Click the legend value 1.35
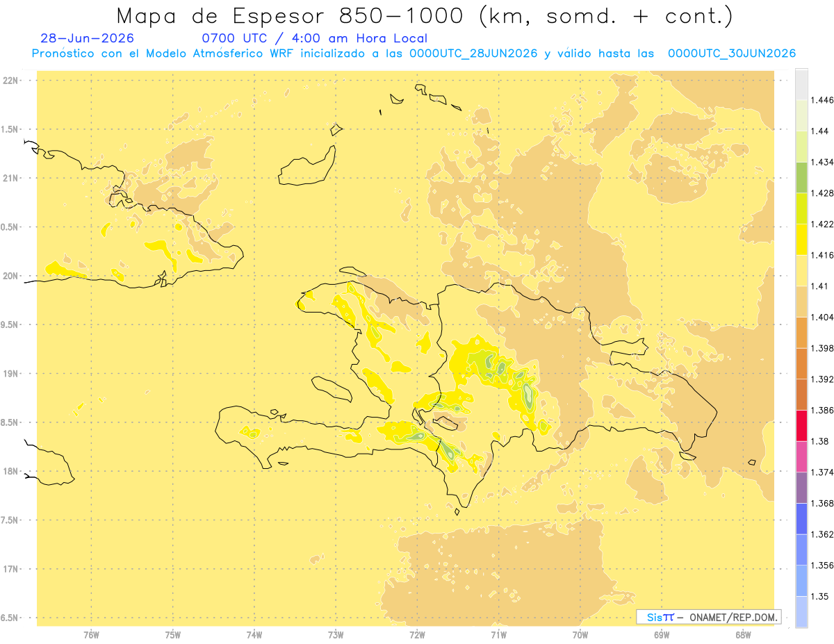 click(x=819, y=596)
